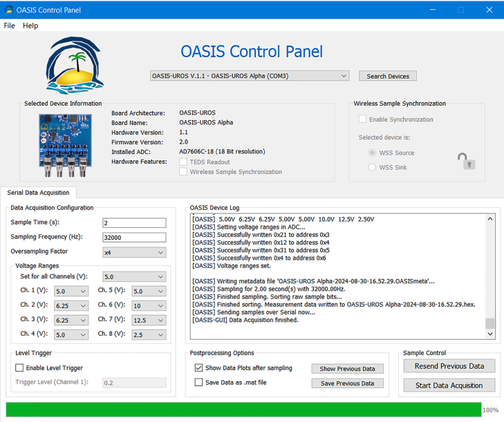Select WSS Source radio button
This screenshot has height=422, width=504.
tap(372, 153)
